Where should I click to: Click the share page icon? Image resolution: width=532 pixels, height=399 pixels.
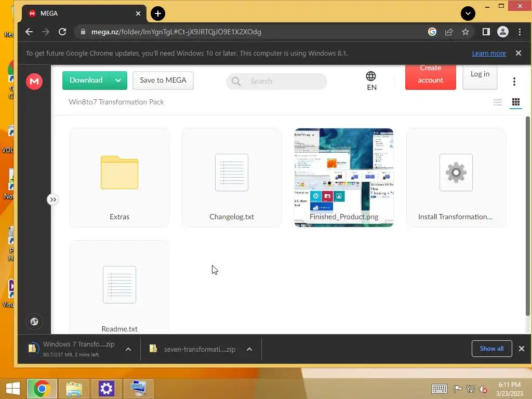click(449, 32)
